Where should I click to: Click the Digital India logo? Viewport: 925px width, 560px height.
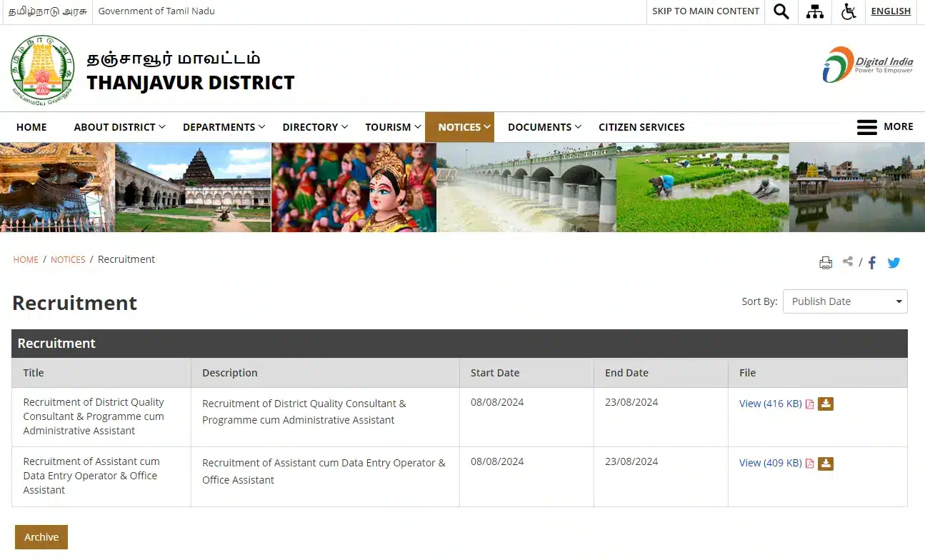[868, 65]
